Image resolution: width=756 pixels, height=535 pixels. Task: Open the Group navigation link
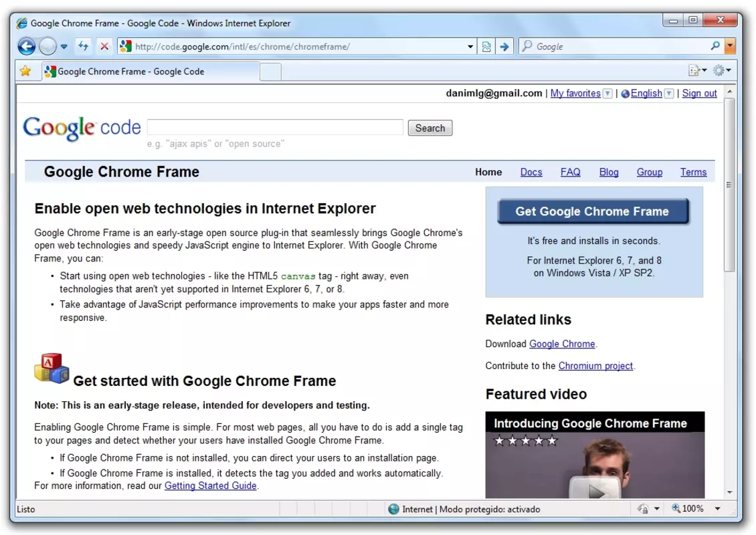[x=650, y=172]
